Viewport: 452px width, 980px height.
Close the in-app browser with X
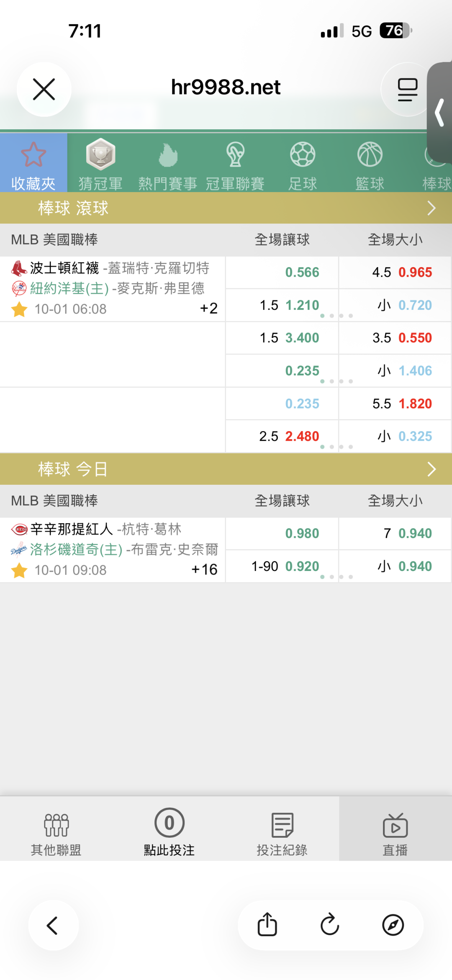[x=44, y=89]
